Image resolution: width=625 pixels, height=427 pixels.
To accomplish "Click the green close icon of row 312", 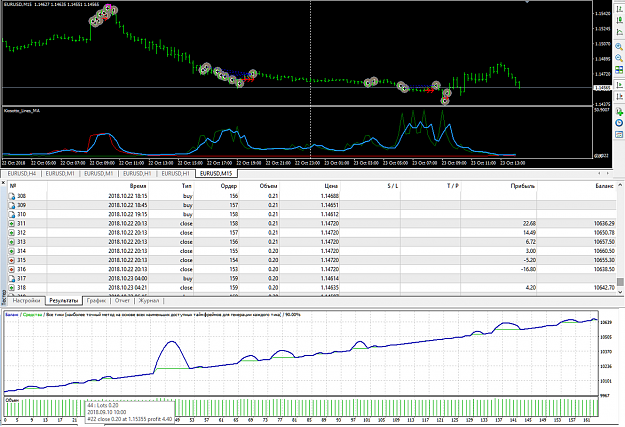I will pos(12,232).
